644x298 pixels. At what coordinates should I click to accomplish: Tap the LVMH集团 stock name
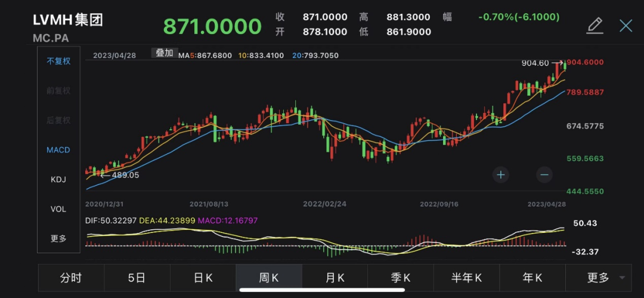click(x=68, y=20)
